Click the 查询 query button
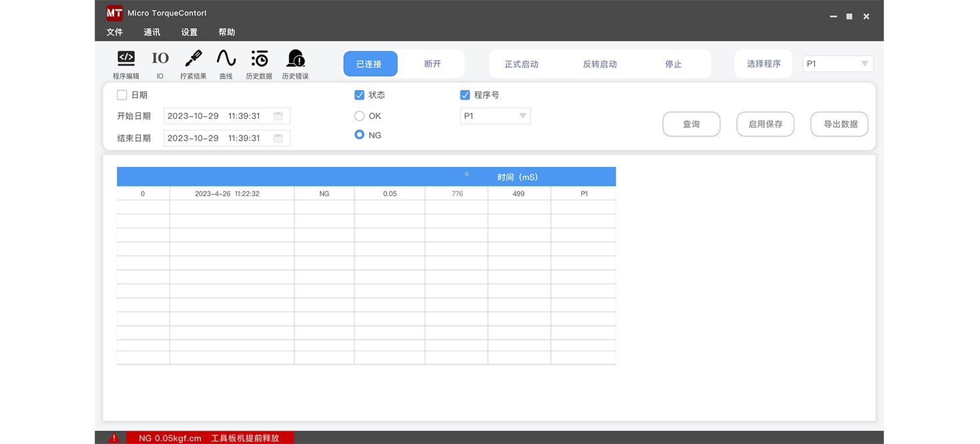980x444 pixels. (691, 124)
